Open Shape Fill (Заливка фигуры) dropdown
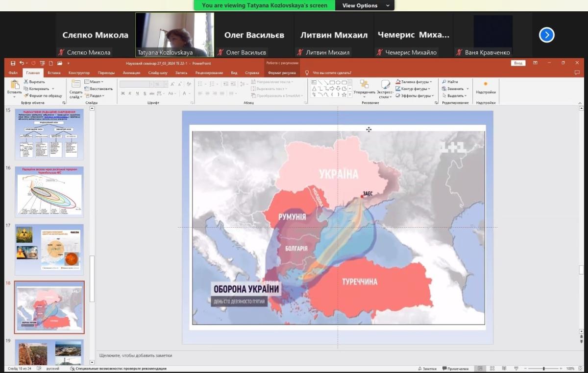Screen dimensions: 588x373 point(414,82)
